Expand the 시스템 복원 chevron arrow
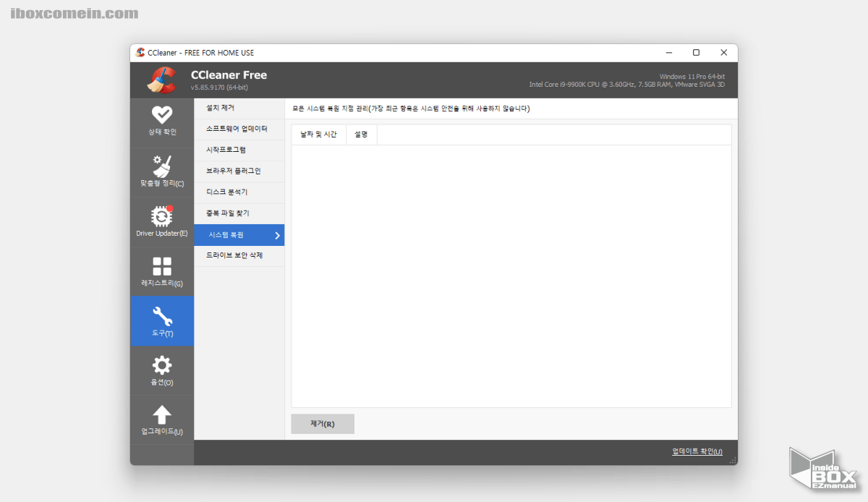 click(x=275, y=234)
